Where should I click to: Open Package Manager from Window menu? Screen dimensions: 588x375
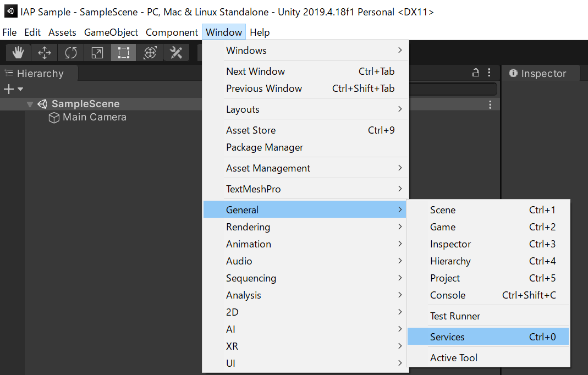click(x=265, y=147)
